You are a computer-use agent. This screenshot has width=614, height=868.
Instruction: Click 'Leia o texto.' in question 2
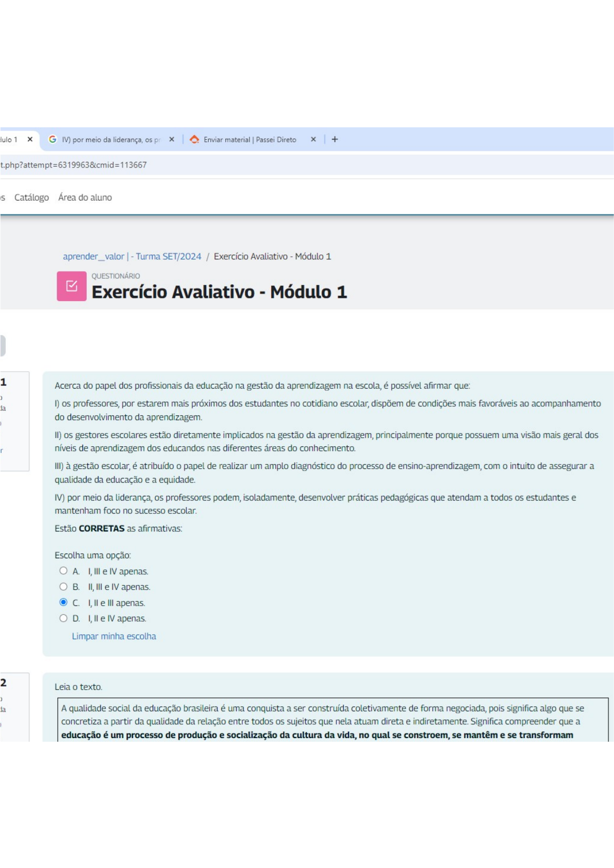point(78,687)
